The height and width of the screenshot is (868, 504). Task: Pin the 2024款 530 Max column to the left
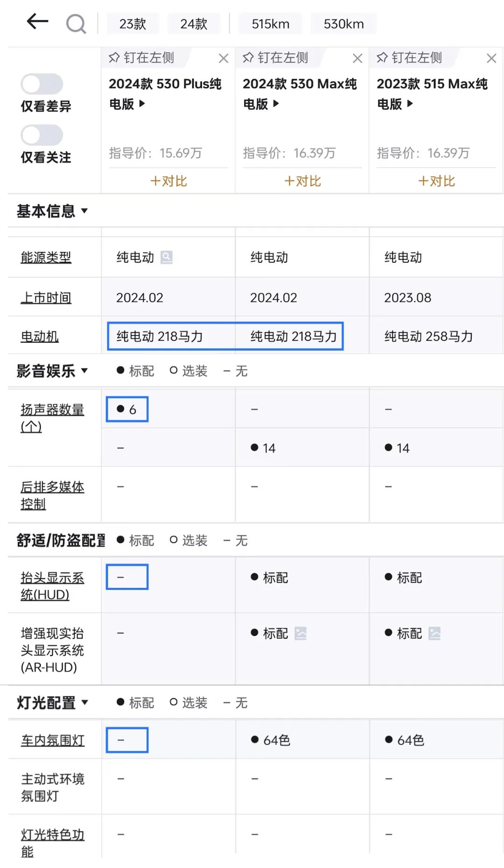coord(275,57)
